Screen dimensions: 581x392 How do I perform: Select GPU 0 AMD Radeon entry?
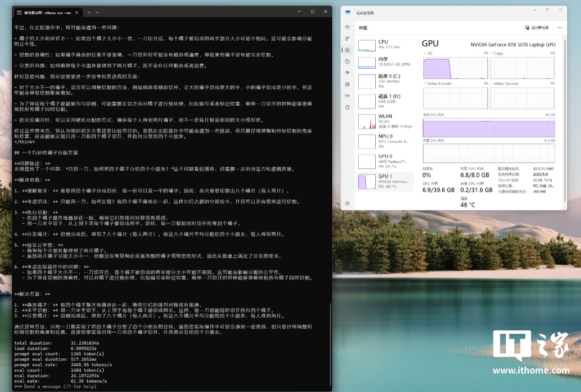coord(385,161)
